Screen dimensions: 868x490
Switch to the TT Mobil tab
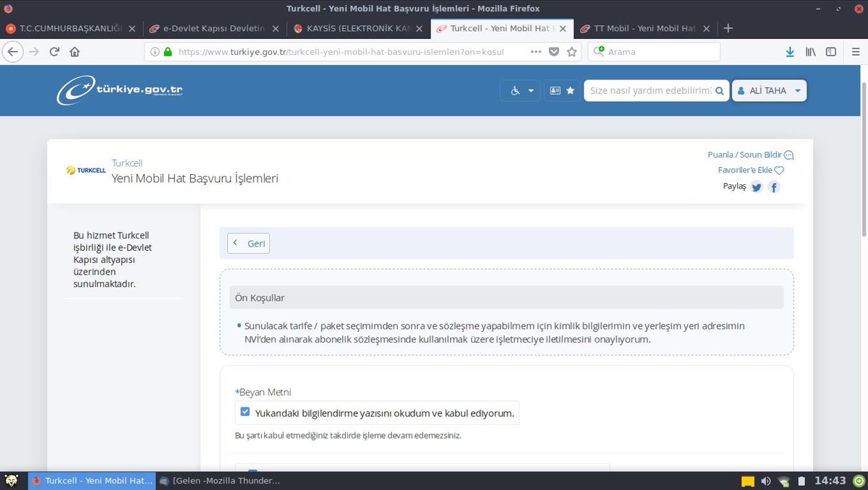pyautogui.click(x=646, y=28)
